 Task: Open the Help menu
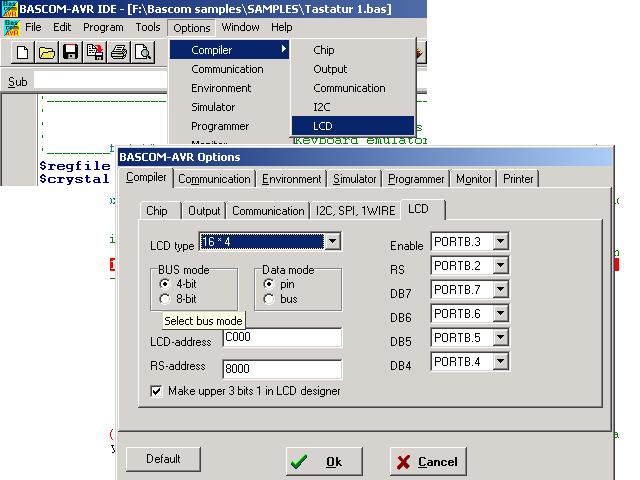(282, 27)
